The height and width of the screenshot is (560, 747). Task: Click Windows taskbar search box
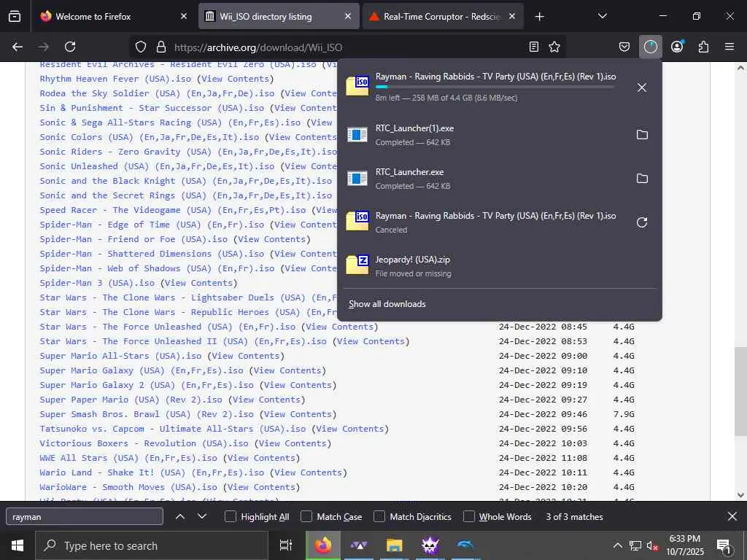tap(152, 545)
